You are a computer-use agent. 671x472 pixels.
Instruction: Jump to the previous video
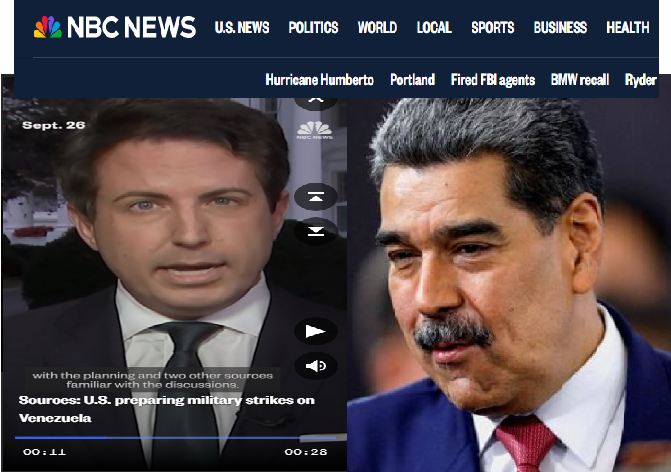coord(315,197)
